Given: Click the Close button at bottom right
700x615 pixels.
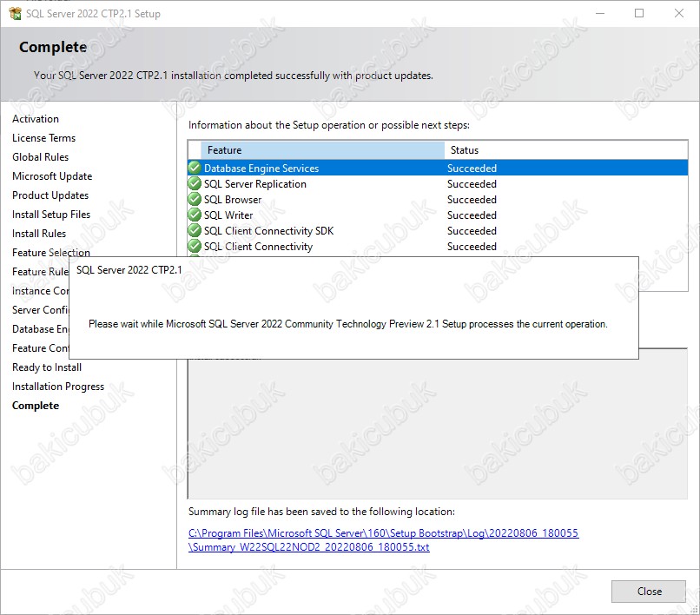Looking at the screenshot, I should [648, 592].
